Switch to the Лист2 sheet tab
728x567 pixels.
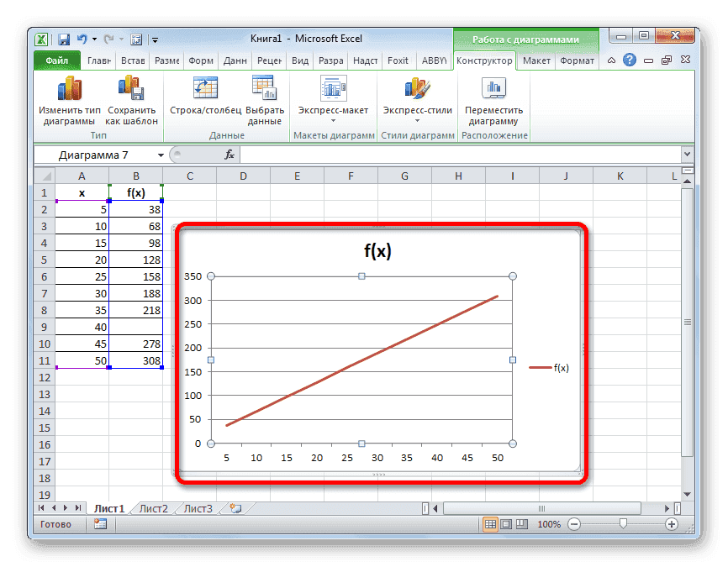tap(154, 508)
